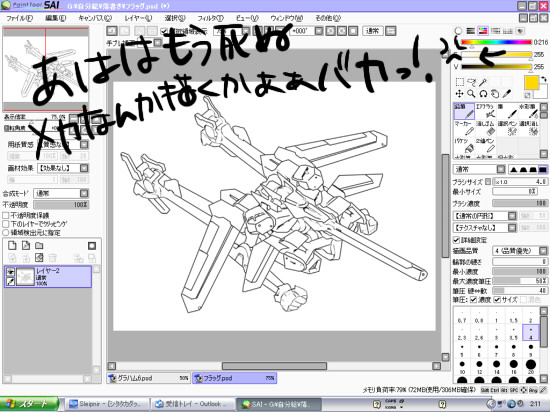
Task: Switch to グラハム6.psd document tab
Action: [x=149, y=378]
